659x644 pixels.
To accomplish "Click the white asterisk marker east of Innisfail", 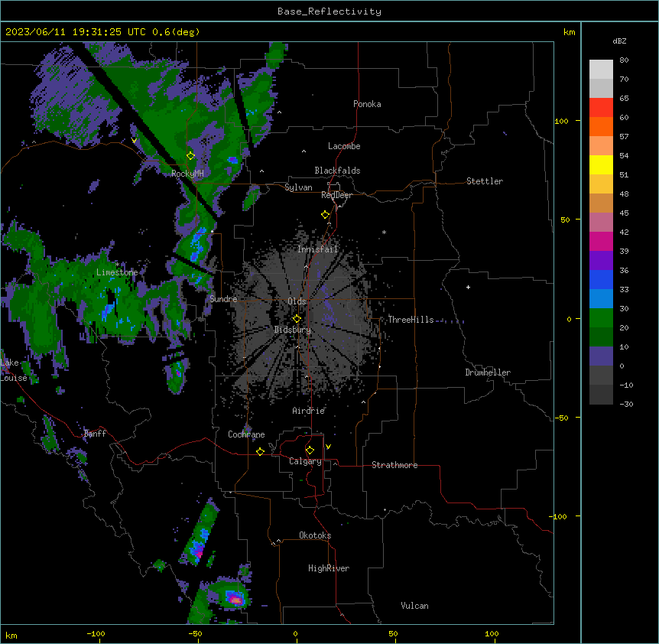I will (384, 232).
